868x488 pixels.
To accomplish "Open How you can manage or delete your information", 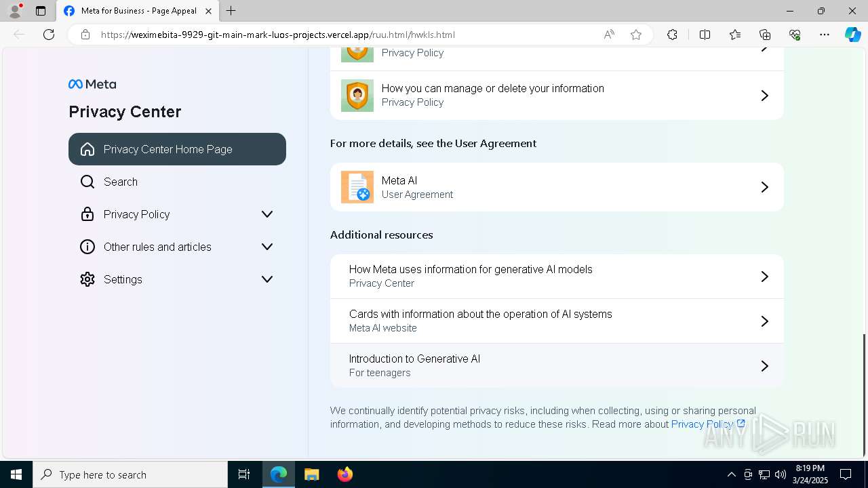I will [x=557, y=96].
